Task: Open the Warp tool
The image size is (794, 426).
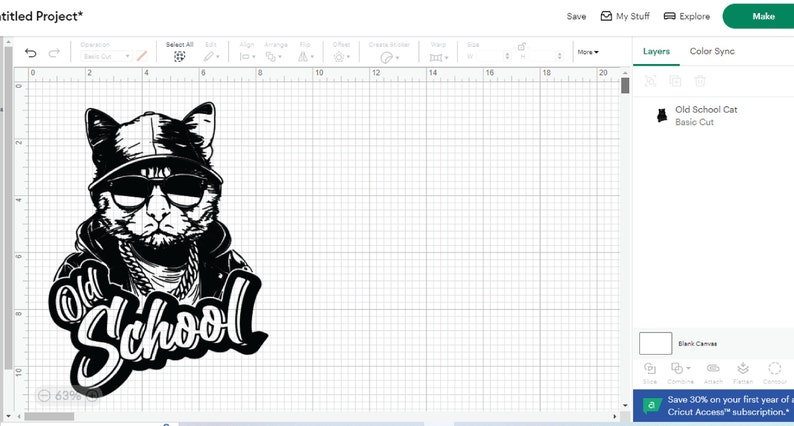Action: tap(439, 57)
